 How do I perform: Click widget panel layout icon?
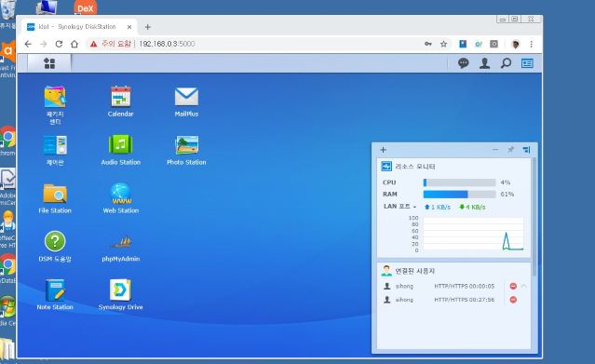526,150
